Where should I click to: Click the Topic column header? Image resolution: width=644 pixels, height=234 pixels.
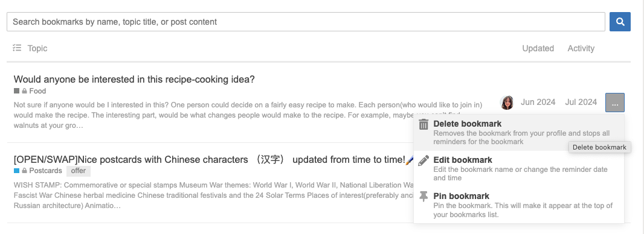click(x=37, y=48)
